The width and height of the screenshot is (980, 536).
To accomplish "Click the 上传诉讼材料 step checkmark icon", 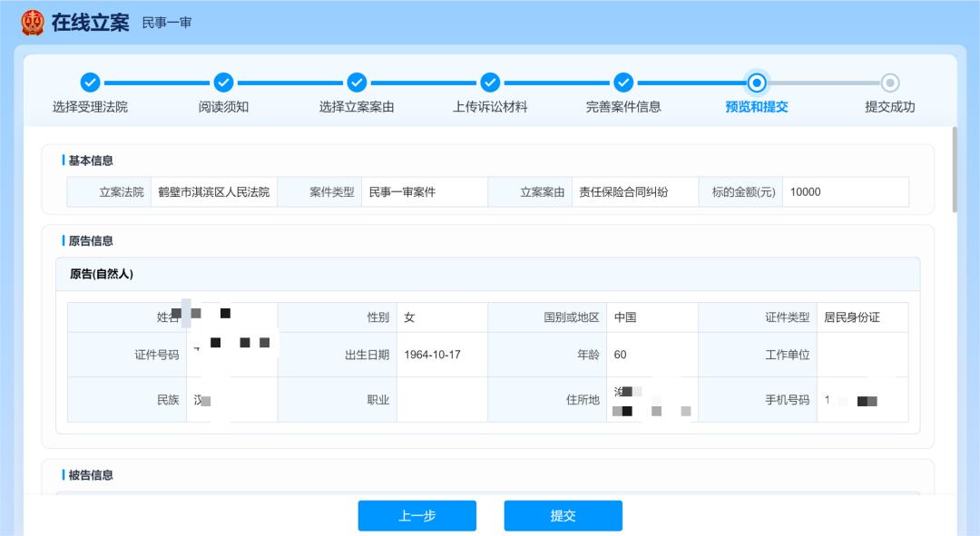I will (x=490, y=83).
